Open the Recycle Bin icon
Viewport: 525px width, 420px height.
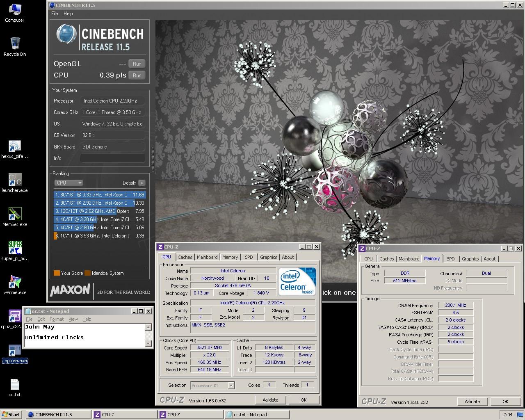click(x=15, y=47)
